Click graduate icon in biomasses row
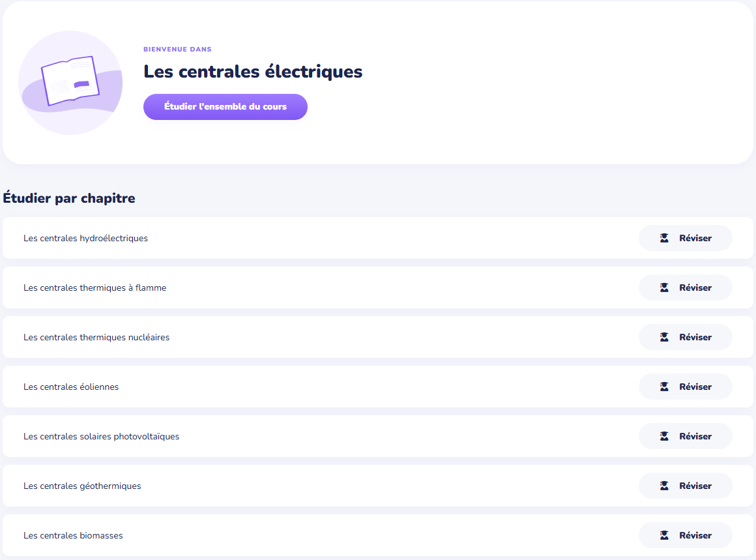Viewport: 756px width, 560px height. [664, 535]
